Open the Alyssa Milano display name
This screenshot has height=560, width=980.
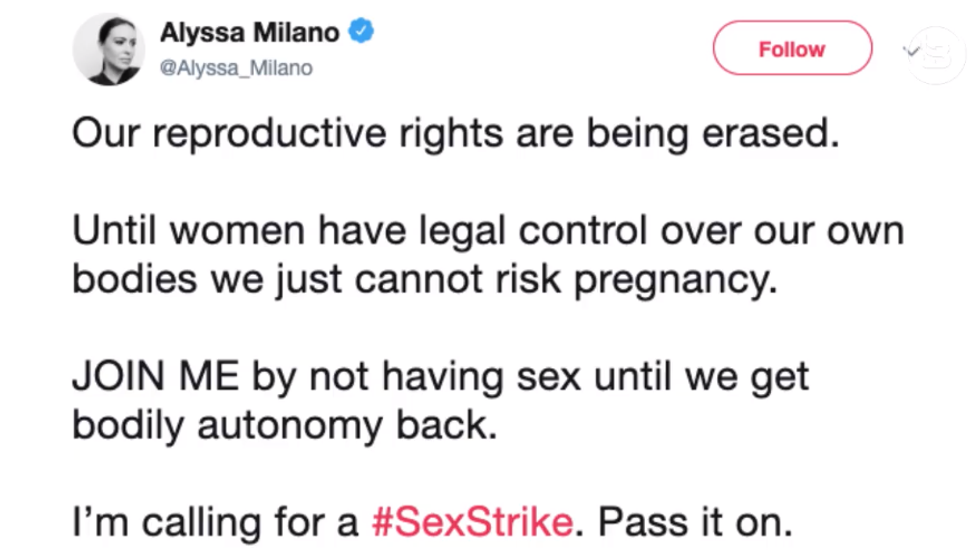(249, 34)
